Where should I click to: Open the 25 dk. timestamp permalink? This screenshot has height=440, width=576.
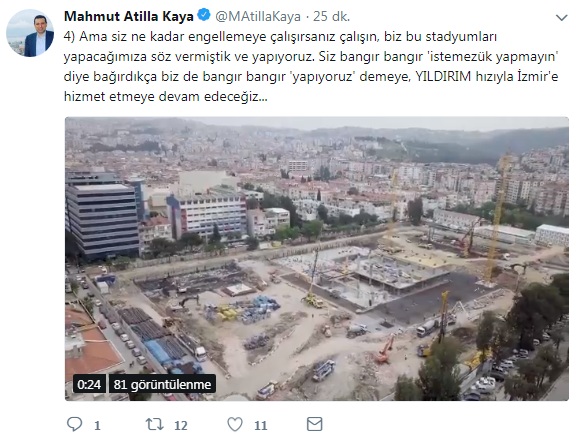(332, 16)
